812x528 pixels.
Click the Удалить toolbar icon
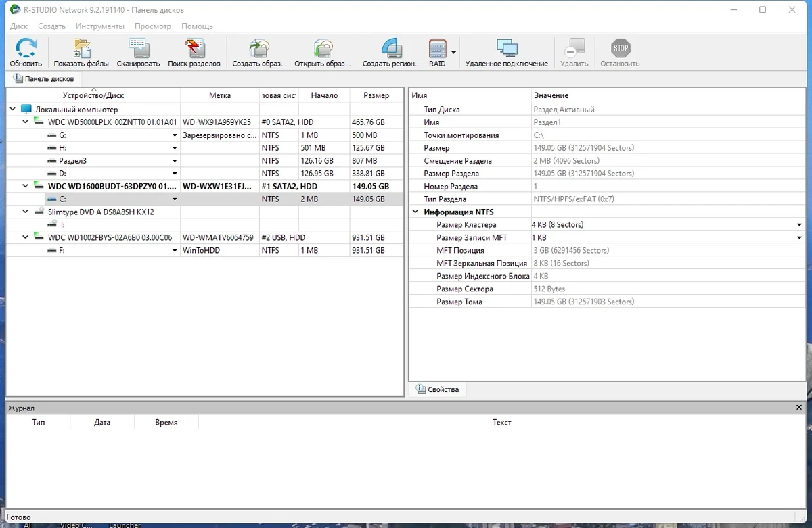pyautogui.click(x=574, y=49)
